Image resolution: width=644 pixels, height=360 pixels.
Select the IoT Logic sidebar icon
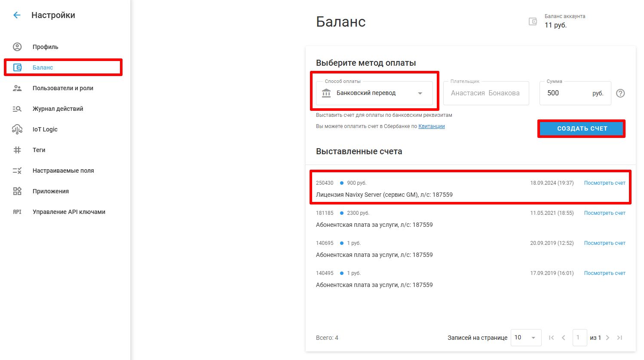17,129
